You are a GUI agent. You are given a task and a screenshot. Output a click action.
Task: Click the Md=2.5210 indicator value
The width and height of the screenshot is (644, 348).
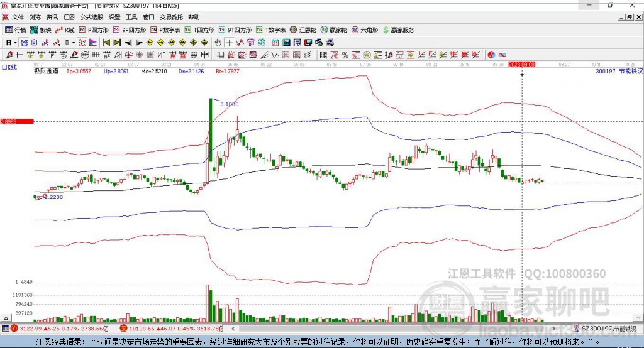[154, 71]
